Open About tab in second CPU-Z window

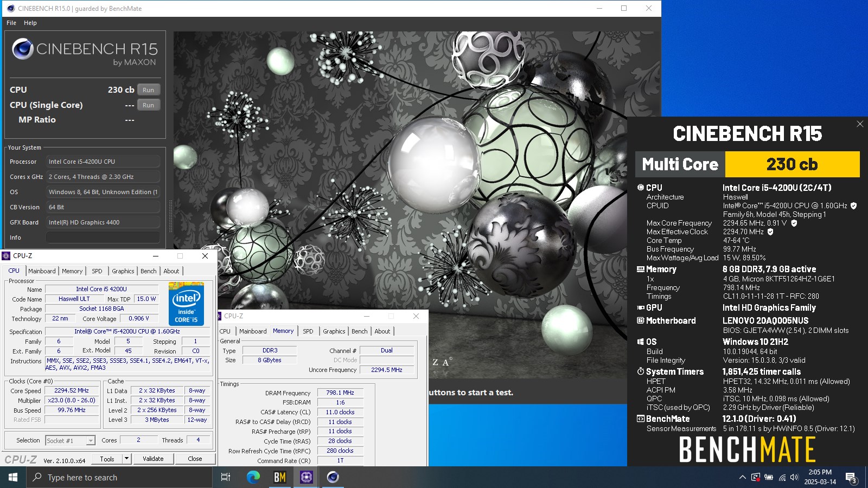click(382, 331)
